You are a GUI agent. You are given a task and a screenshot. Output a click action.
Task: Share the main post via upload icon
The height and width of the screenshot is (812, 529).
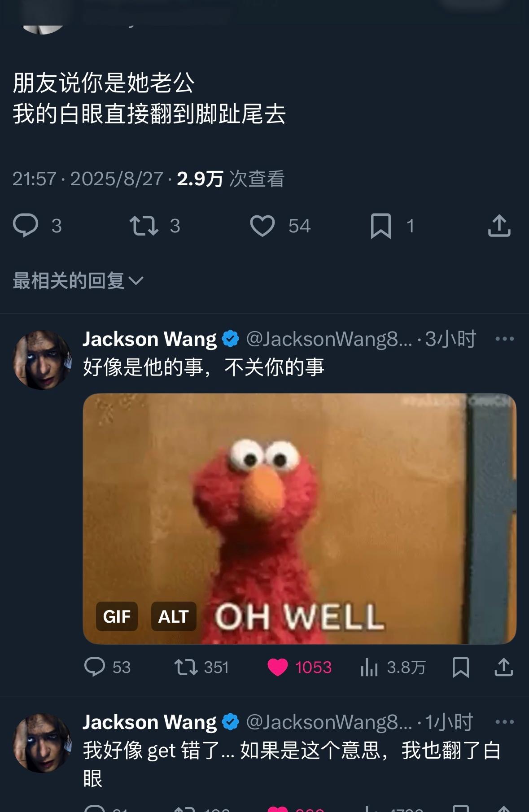point(499,225)
